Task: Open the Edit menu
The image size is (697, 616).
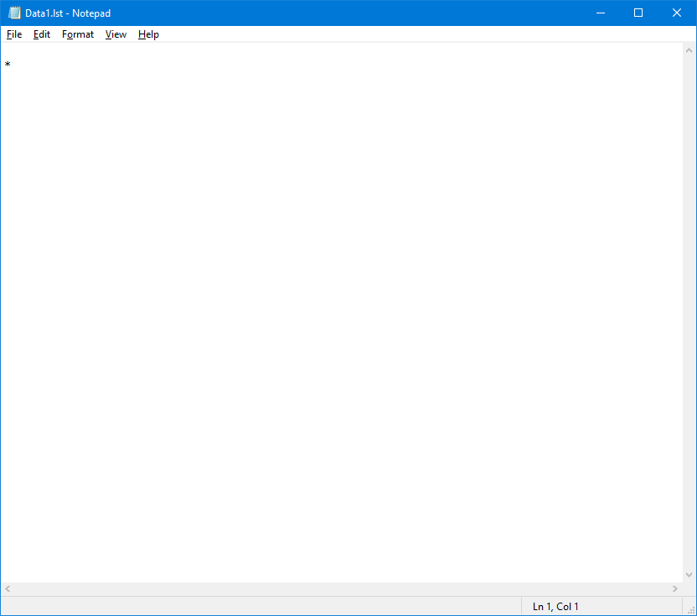Action: tap(42, 34)
